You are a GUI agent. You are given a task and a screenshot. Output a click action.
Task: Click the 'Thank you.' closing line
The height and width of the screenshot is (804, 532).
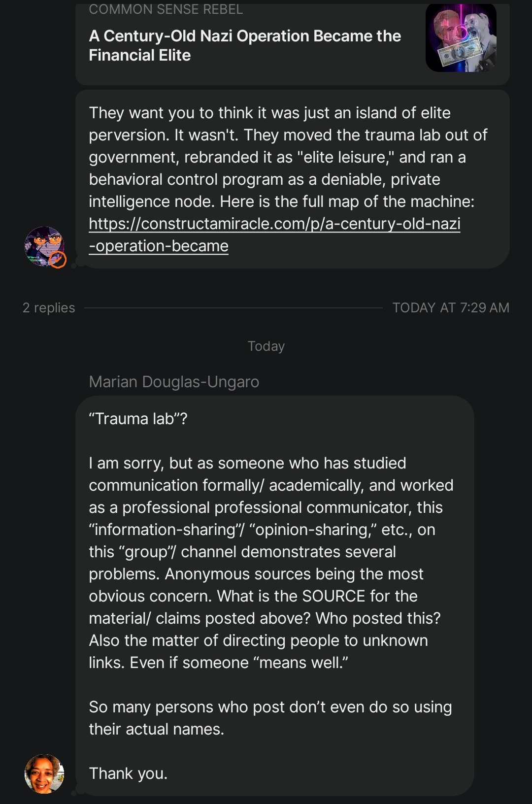[128, 773]
